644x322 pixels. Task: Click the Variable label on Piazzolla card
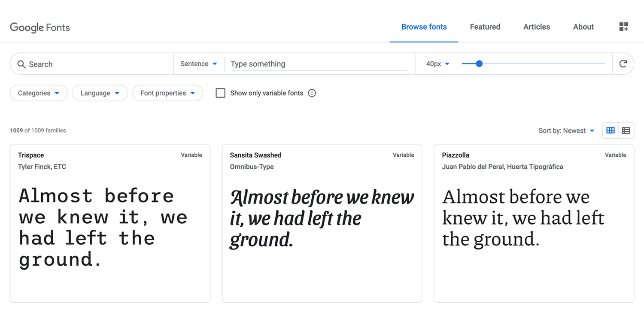(x=616, y=155)
